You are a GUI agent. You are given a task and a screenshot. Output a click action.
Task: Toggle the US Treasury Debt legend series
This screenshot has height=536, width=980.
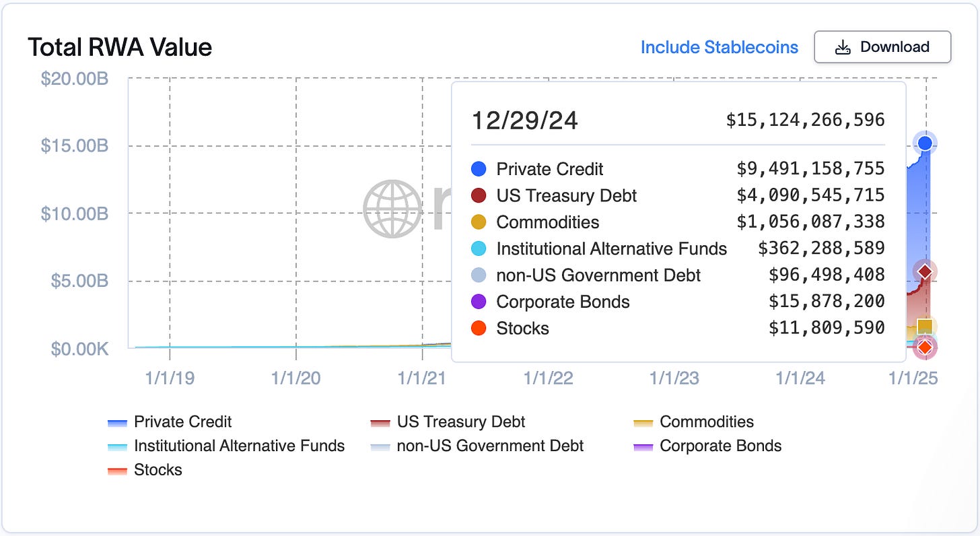pyautogui.click(x=448, y=422)
